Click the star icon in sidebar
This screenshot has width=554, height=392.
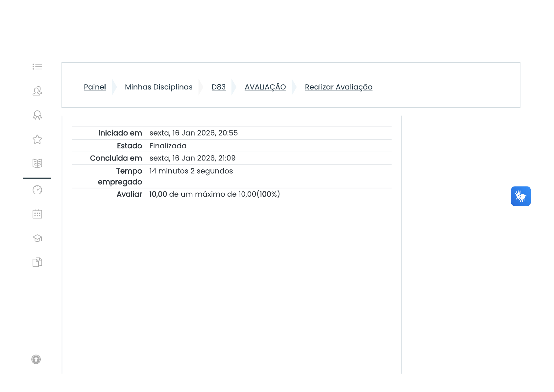point(37,139)
